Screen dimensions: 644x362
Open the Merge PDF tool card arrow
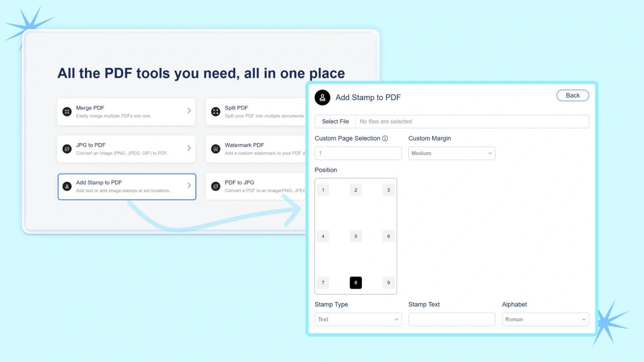(189, 111)
